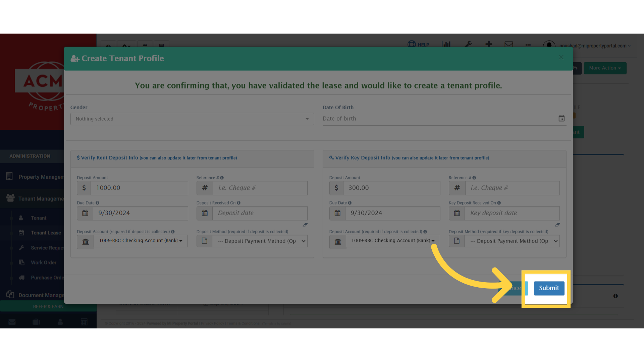Click the REFER & EARN button

[48, 306]
